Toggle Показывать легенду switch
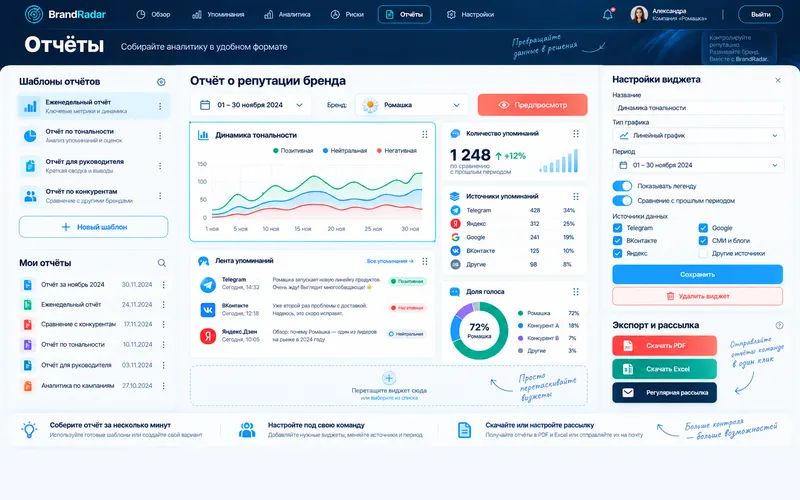800x500 pixels. 622,186
